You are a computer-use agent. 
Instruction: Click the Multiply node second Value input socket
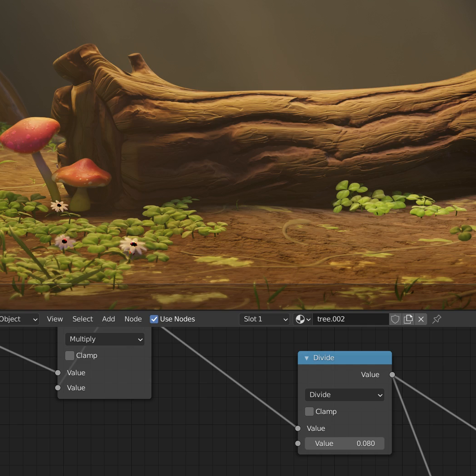[58, 388]
